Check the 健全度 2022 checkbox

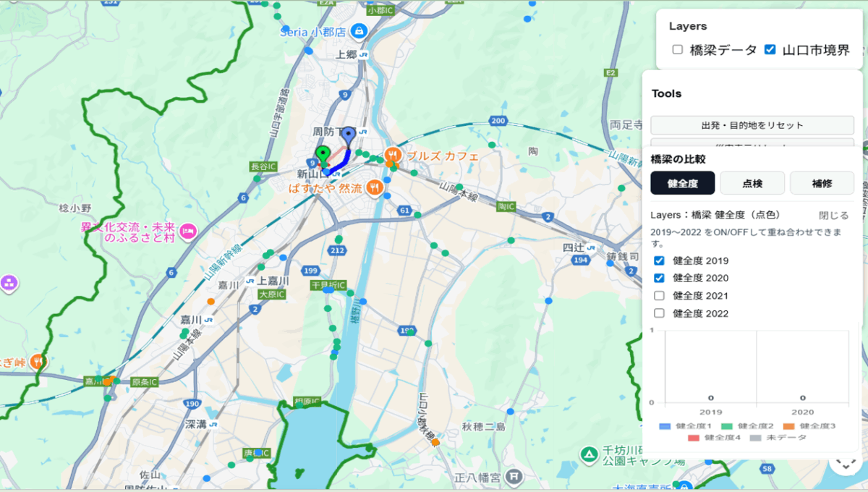coord(659,313)
